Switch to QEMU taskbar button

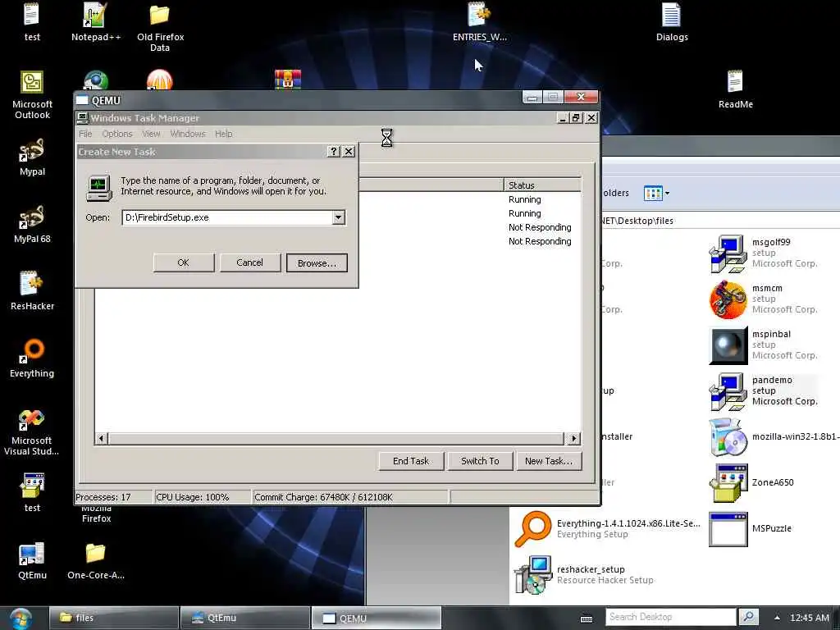point(377,619)
